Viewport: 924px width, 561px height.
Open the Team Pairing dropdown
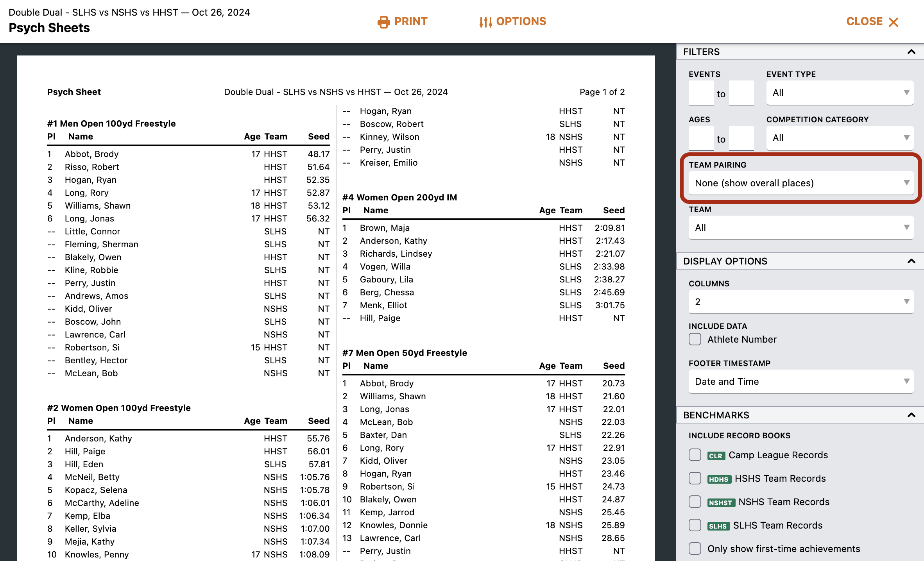click(801, 183)
